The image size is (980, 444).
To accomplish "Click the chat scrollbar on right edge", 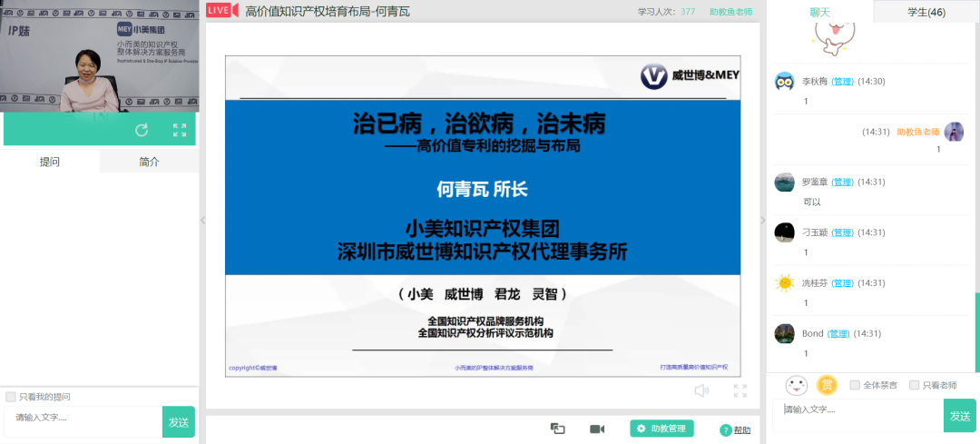I will [x=977, y=331].
